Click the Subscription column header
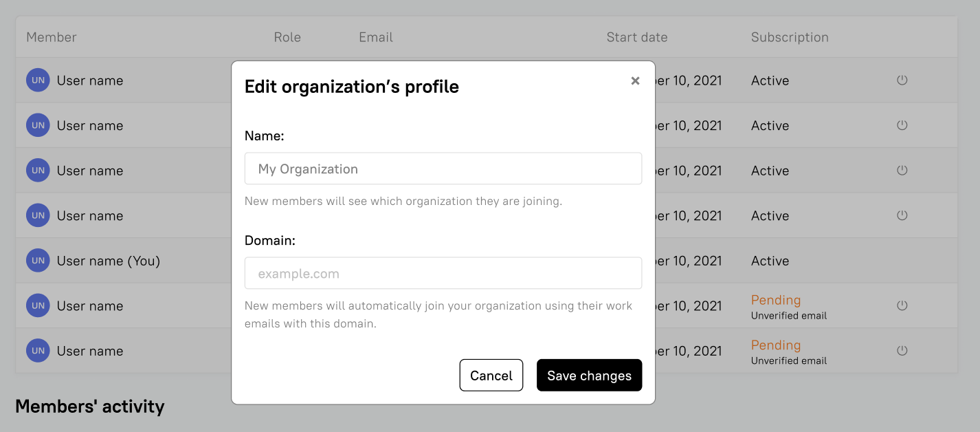 790,37
